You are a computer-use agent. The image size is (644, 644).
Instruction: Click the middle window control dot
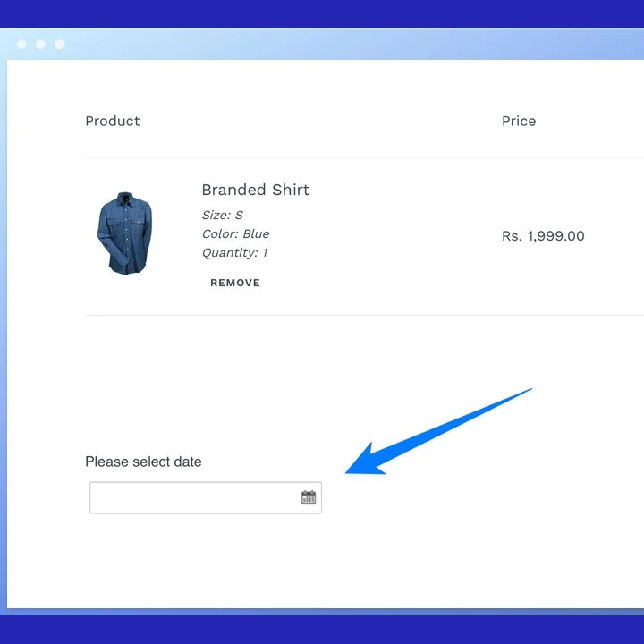[x=40, y=44]
